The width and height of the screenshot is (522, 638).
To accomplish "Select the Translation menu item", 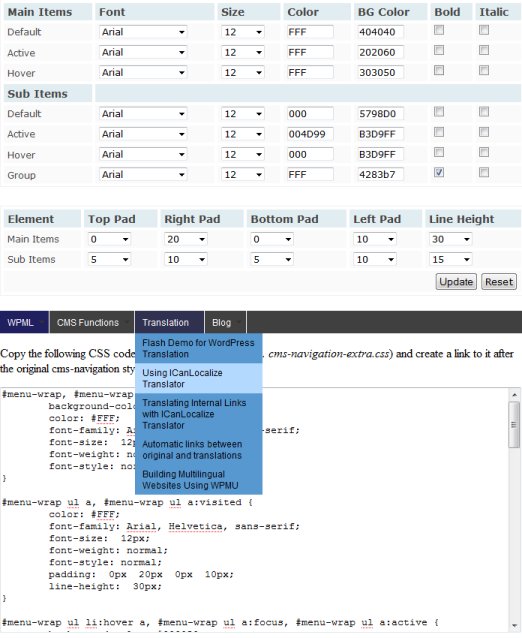I will [169, 322].
